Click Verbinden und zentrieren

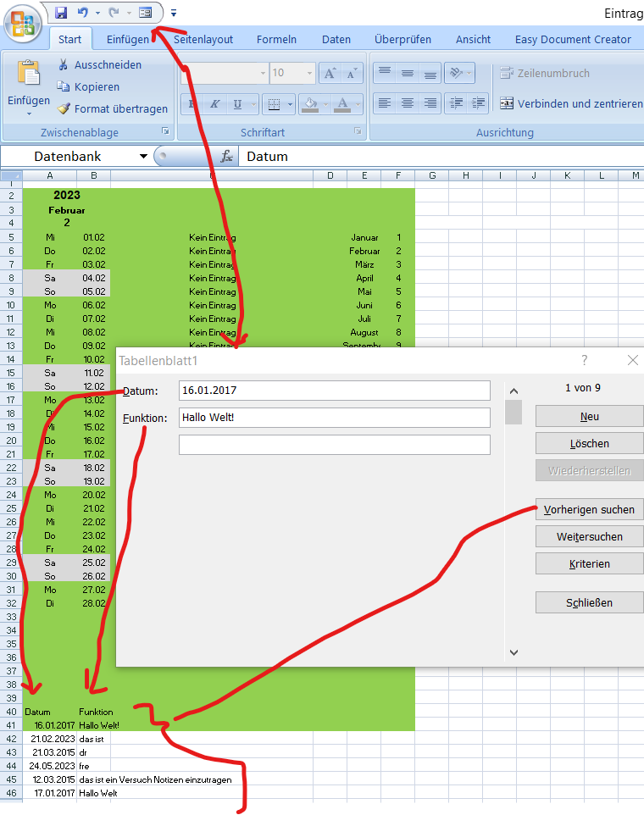click(x=571, y=103)
